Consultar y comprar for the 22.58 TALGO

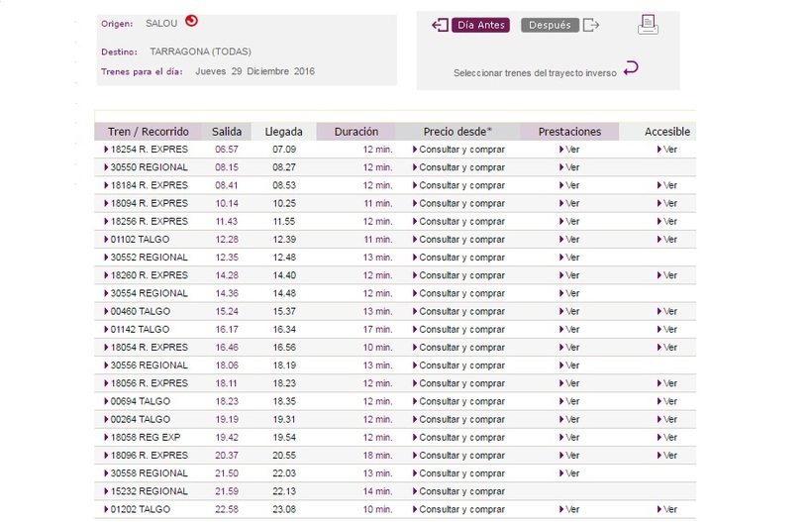tap(460, 509)
